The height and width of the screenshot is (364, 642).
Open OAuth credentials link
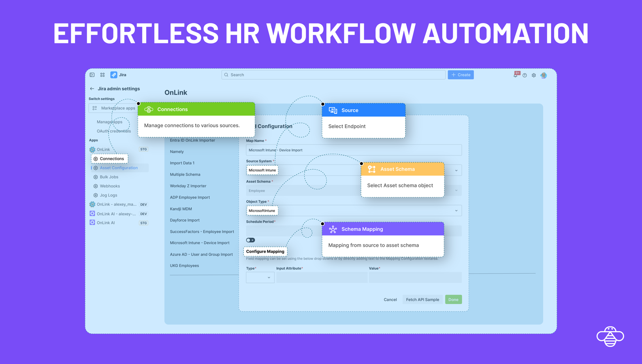(114, 131)
